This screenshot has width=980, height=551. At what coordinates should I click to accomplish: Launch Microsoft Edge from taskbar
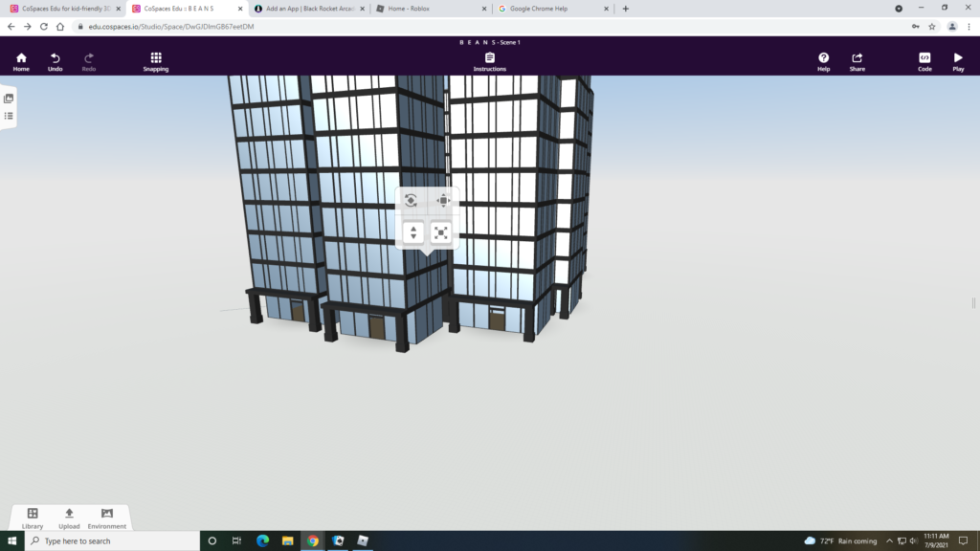tap(262, 541)
